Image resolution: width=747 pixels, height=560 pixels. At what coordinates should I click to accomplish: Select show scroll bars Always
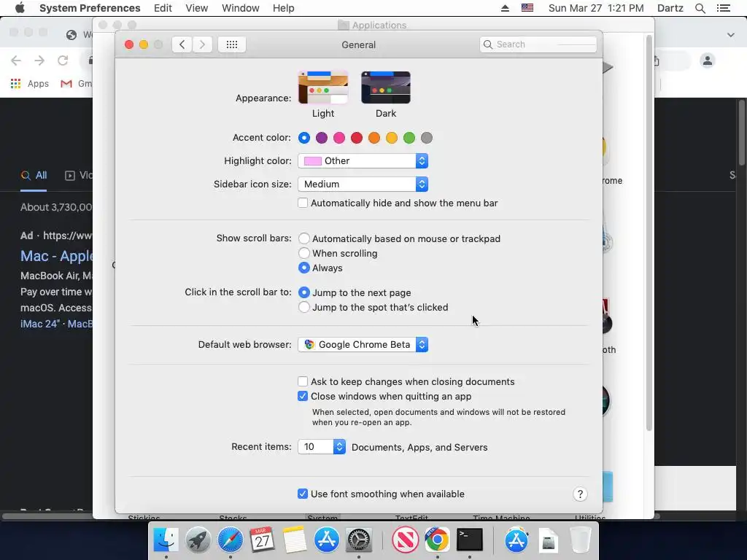[x=304, y=268]
